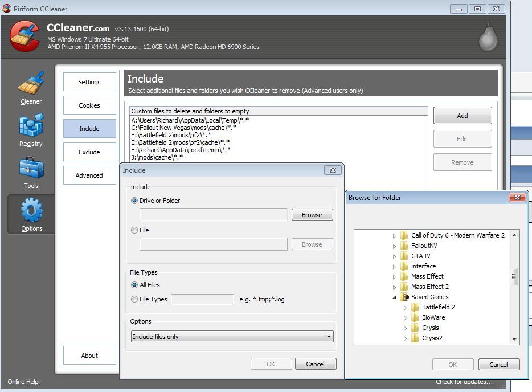
Task: Expand the GTA IV folder node
Action: (394, 256)
